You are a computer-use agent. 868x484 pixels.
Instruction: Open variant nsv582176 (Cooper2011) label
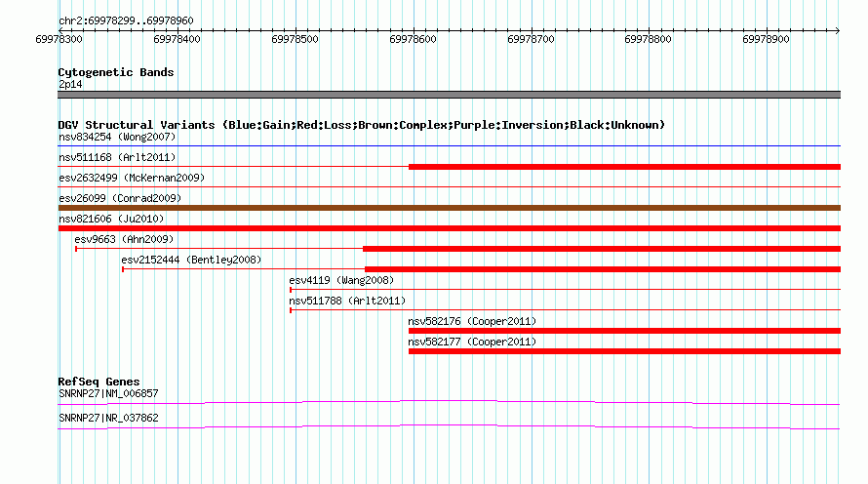[x=472, y=321]
